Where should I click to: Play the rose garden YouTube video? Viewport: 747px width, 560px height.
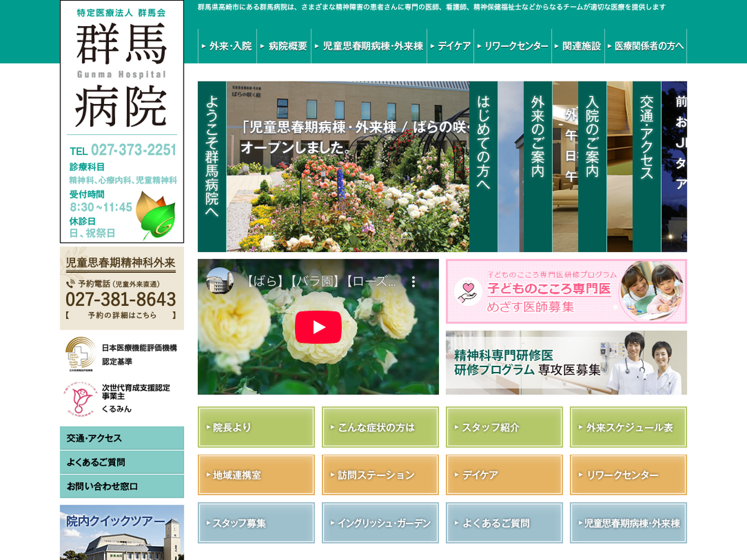click(318, 327)
